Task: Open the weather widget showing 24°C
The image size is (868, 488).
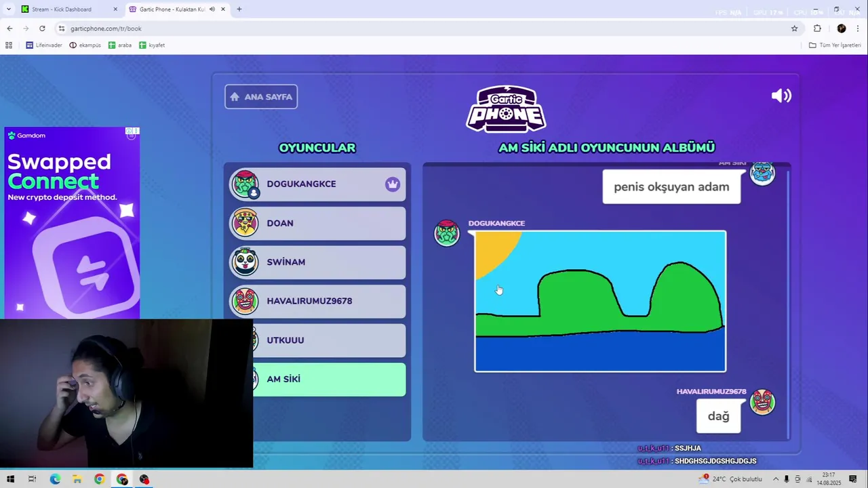Action: 731,479
